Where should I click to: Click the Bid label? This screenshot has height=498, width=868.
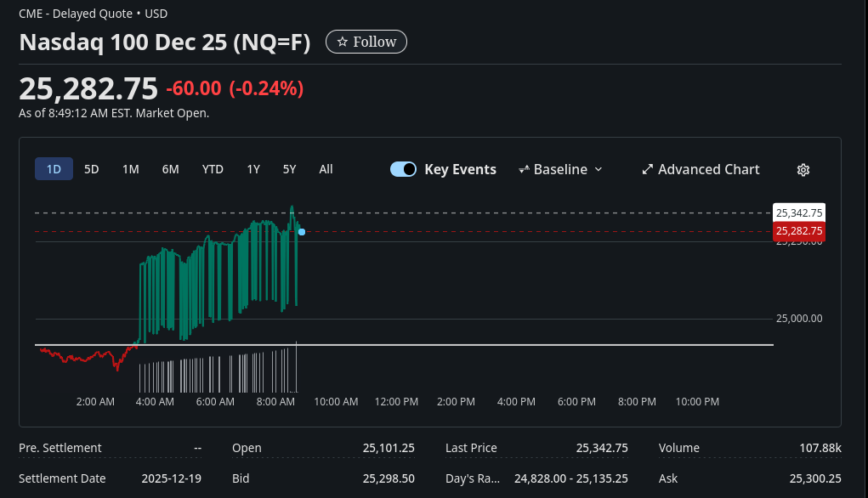(x=241, y=478)
